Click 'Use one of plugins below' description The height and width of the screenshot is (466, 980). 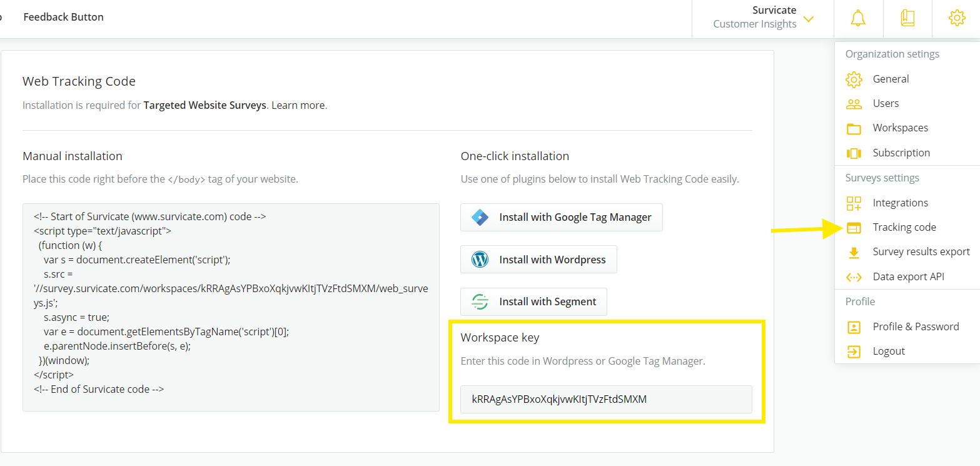tap(600, 179)
